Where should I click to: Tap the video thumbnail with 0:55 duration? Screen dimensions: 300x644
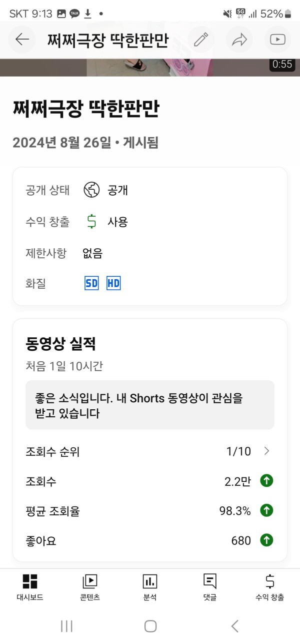click(x=150, y=67)
